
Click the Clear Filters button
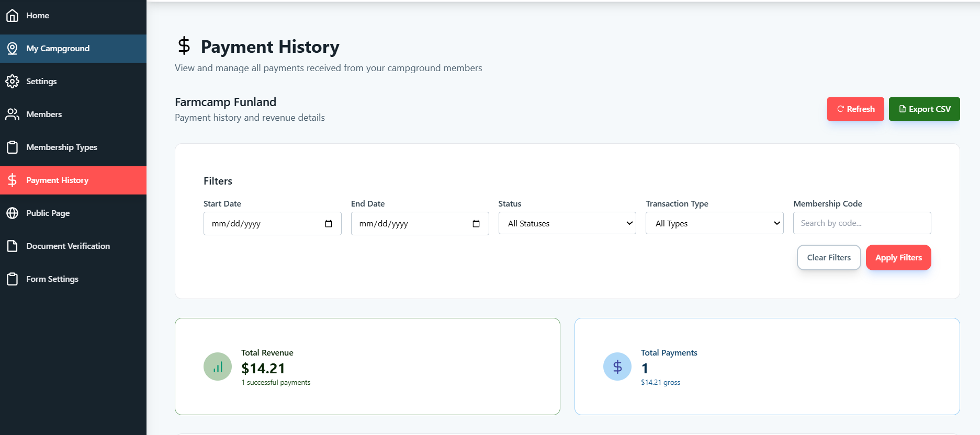tap(829, 258)
